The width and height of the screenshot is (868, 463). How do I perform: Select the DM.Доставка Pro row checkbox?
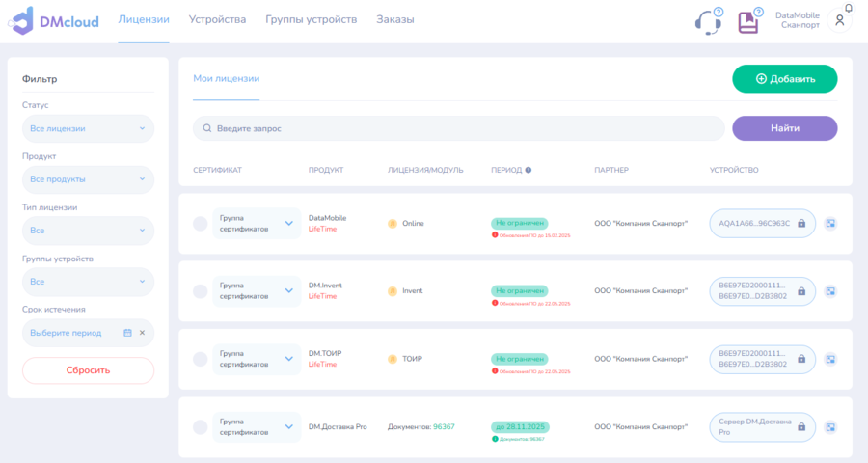(x=200, y=427)
